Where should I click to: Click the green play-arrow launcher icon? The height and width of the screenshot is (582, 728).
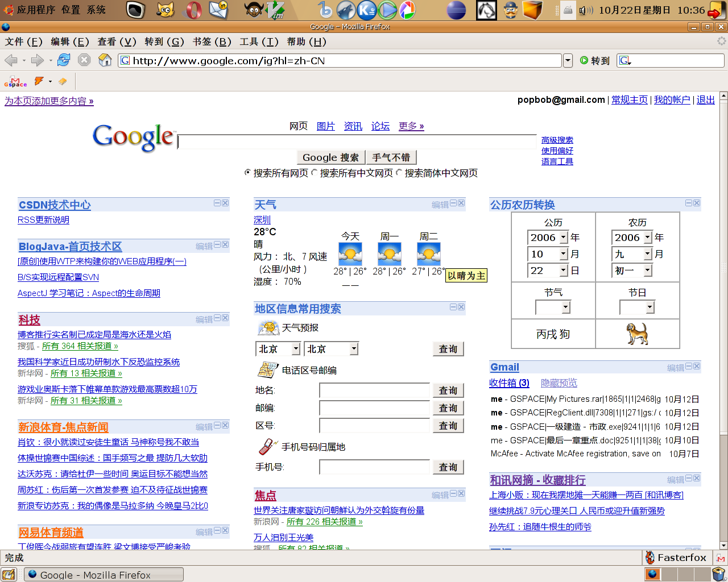point(387,10)
